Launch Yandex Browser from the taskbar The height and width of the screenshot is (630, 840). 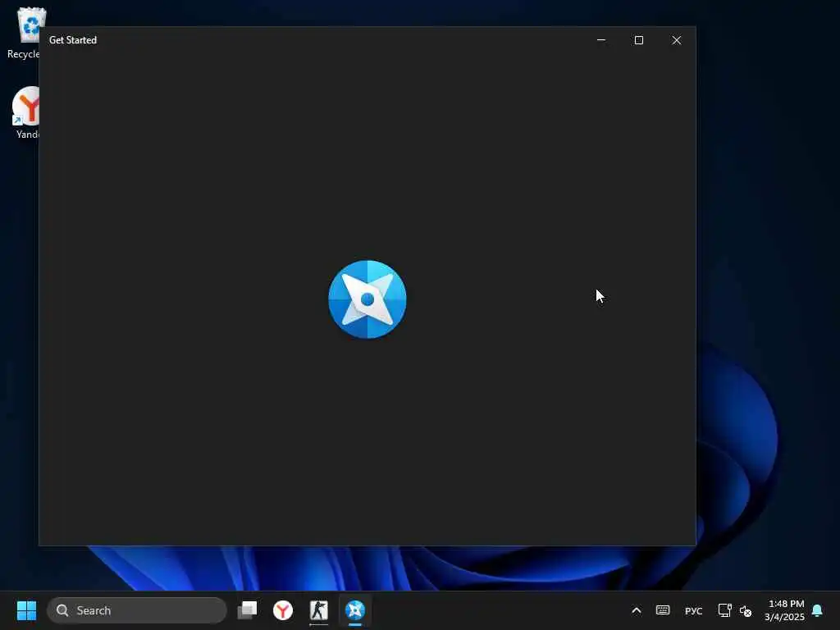pos(283,610)
